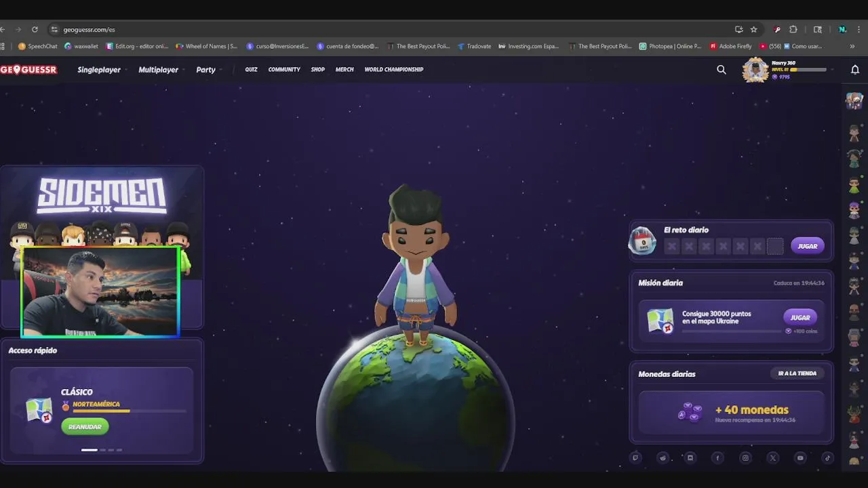Select the last quick-access carousel dot
Image resolution: width=868 pixels, height=488 pixels.
[119, 449]
